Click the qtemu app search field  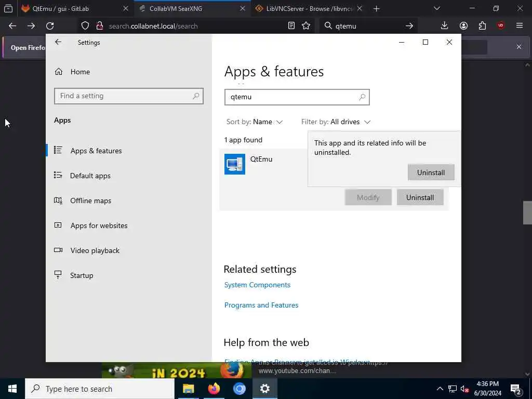tap(297, 97)
